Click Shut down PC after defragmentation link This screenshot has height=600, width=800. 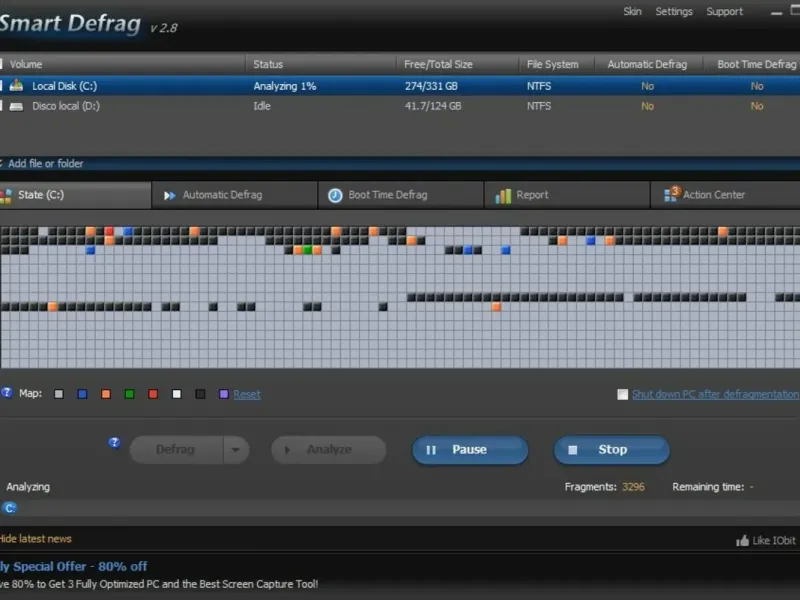(x=715, y=394)
